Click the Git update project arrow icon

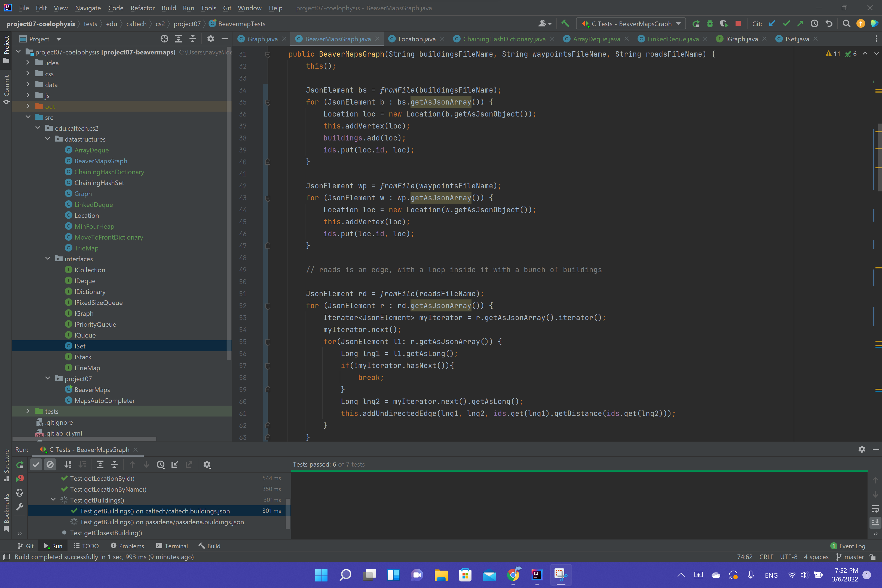tap(772, 24)
